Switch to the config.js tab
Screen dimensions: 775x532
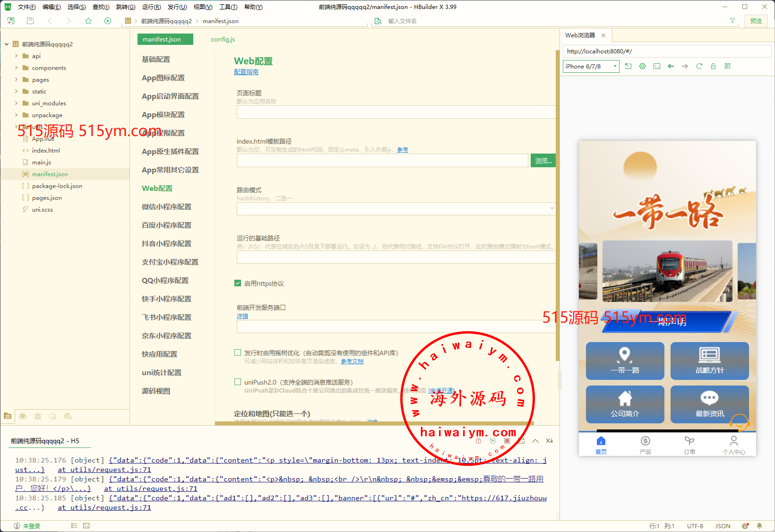(x=223, y=39)
